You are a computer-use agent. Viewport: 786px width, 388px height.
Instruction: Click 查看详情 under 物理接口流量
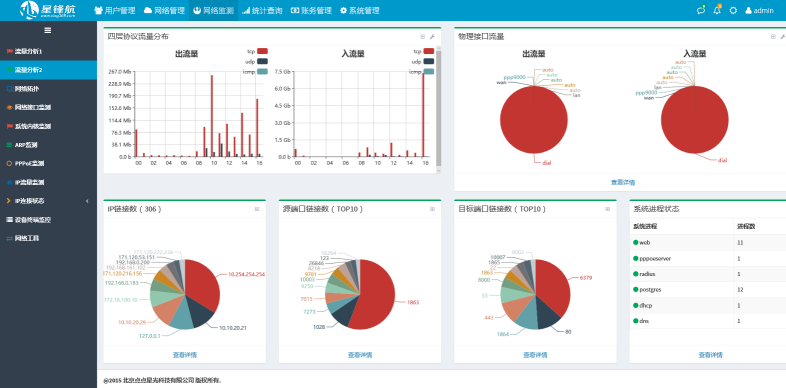[x=623, y=182]
